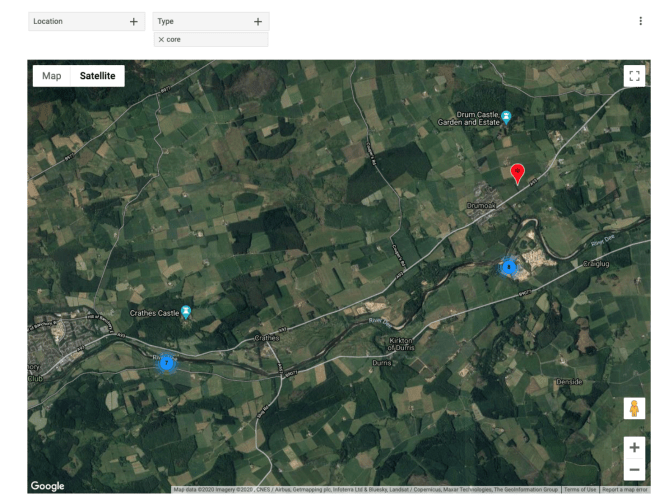
Task: Switch to Map view tab
Action: (x=51, y=76)
